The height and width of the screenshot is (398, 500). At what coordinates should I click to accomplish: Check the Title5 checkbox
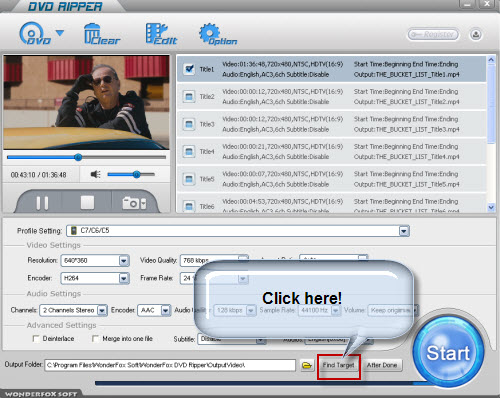pyautogui.click(x=189, y=179)
